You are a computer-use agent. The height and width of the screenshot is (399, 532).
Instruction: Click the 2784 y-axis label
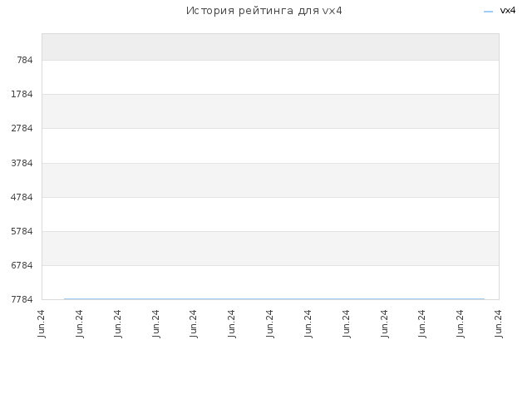point(22,128)
